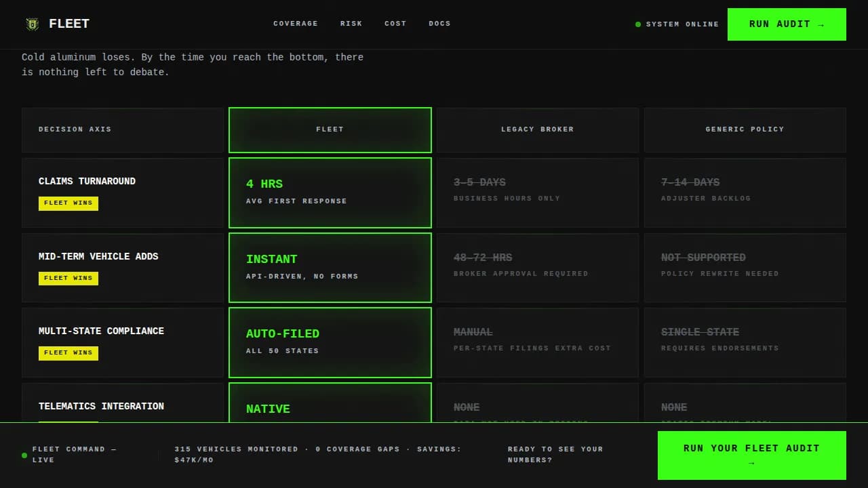This screenshot has height=488, width=868.
Task: Click the MID-TERM VEHICLE ADDS row label
Action: [x=98, y=256]
